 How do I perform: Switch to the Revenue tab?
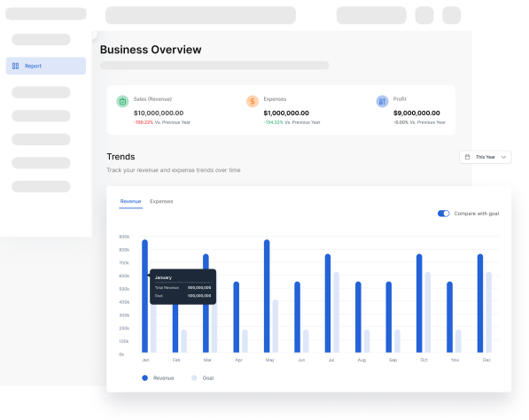130,201
